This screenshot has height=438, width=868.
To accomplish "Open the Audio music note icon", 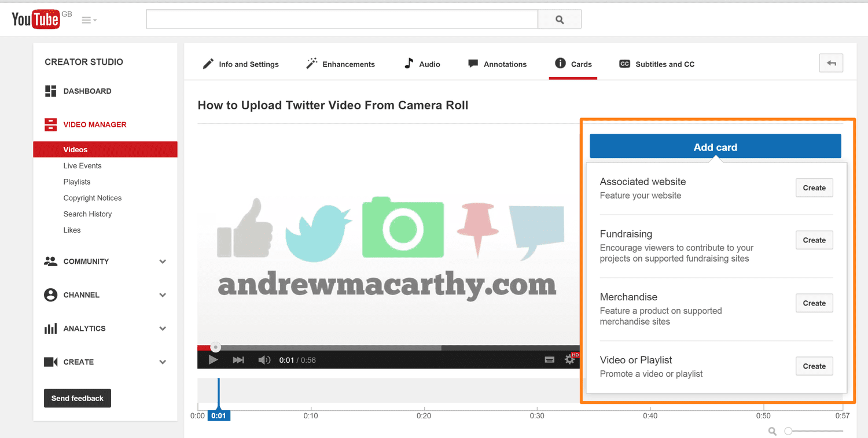I will (x=409, y=64).
